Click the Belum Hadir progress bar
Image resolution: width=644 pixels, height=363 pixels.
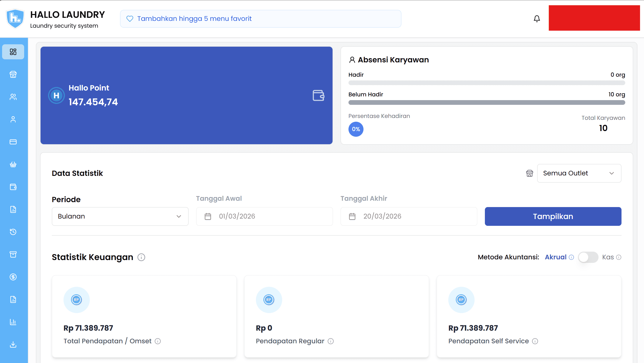[x=487, y=102]
